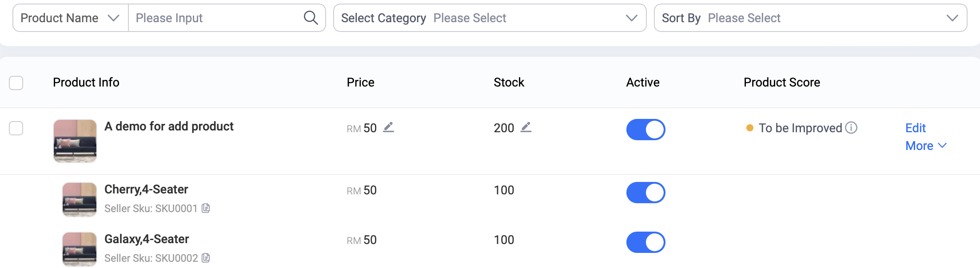Expand the More actions menu

pos(926,146)
